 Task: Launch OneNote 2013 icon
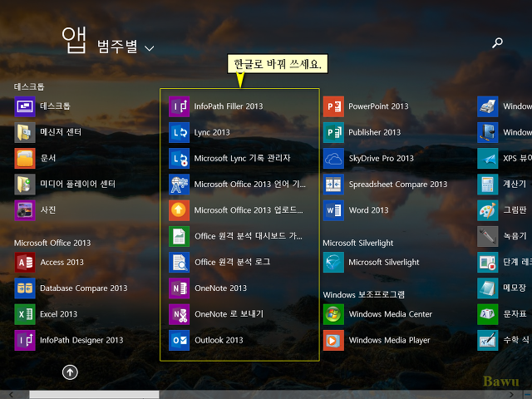180,288
